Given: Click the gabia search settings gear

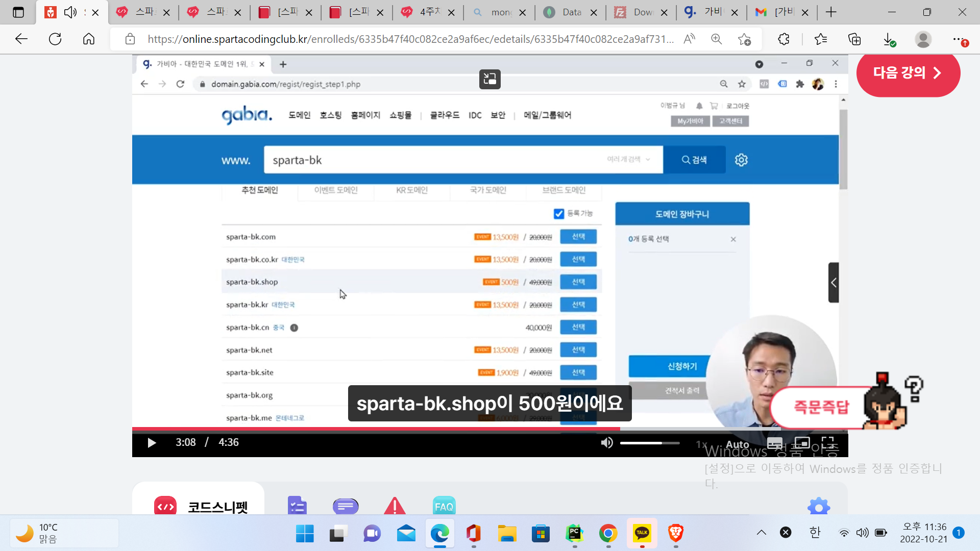Looking at the screenshot, I should [x=741, y=160].
